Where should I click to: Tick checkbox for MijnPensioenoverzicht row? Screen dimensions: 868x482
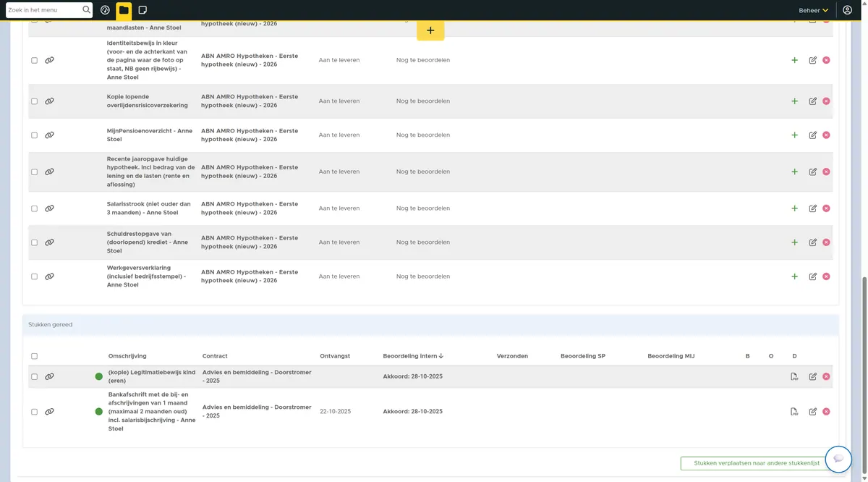pos(34,135)
